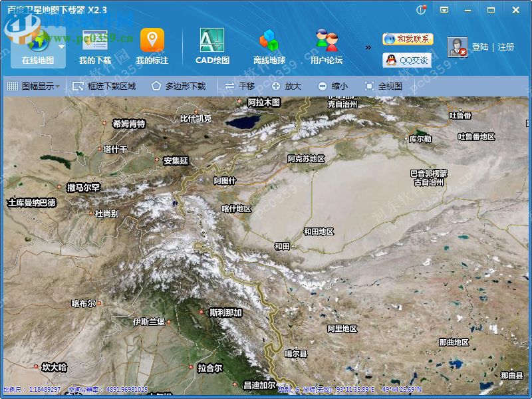Viewport: 532px width, 399px height.
Task: Click 全视图 full view tool
Action: tap(384, 86)
